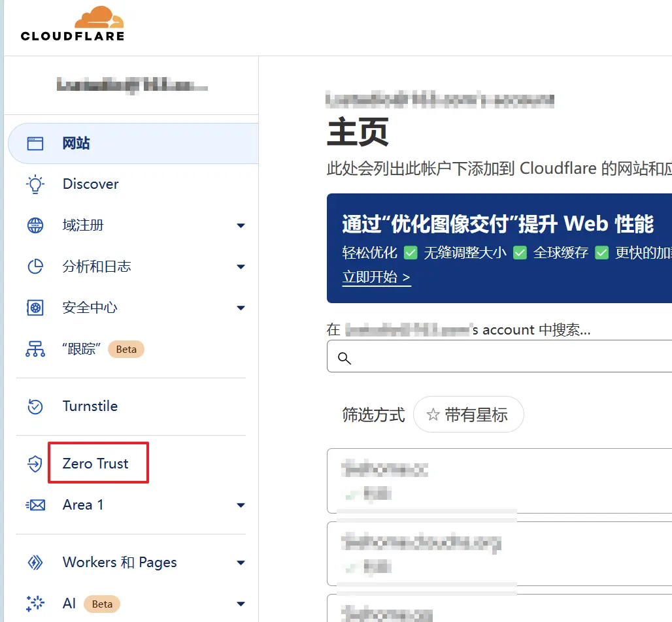
Task: Expand the 域注册 submenu arrow
Action: (241, 225)
